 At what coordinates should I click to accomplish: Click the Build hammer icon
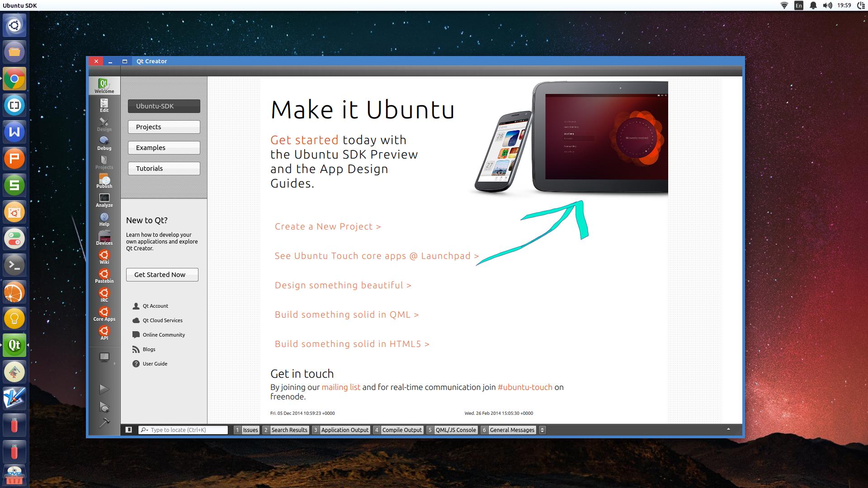click(104, 423)
